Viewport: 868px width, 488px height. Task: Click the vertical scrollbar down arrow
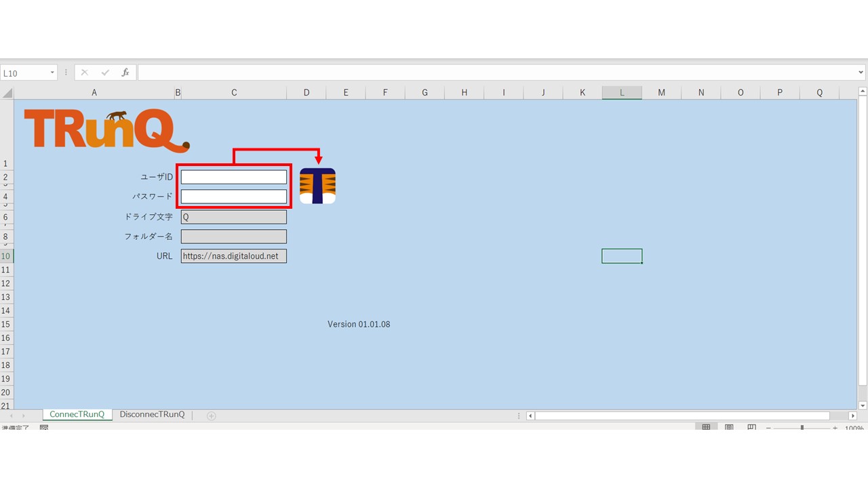[863, 405]
